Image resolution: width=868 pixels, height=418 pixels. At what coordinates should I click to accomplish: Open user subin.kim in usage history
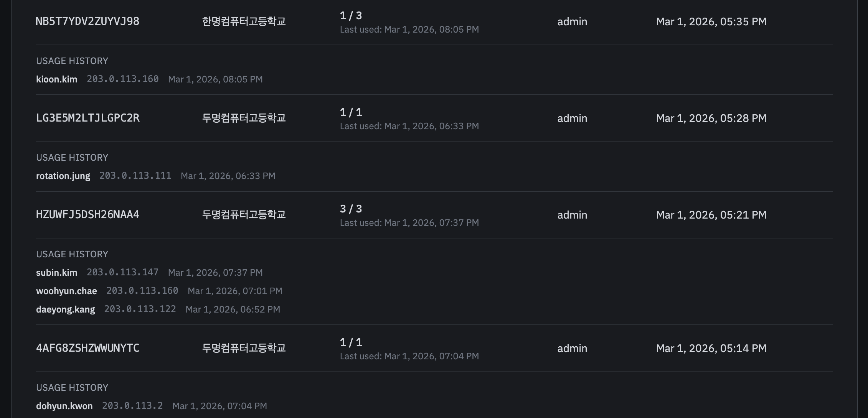point(56,273)
